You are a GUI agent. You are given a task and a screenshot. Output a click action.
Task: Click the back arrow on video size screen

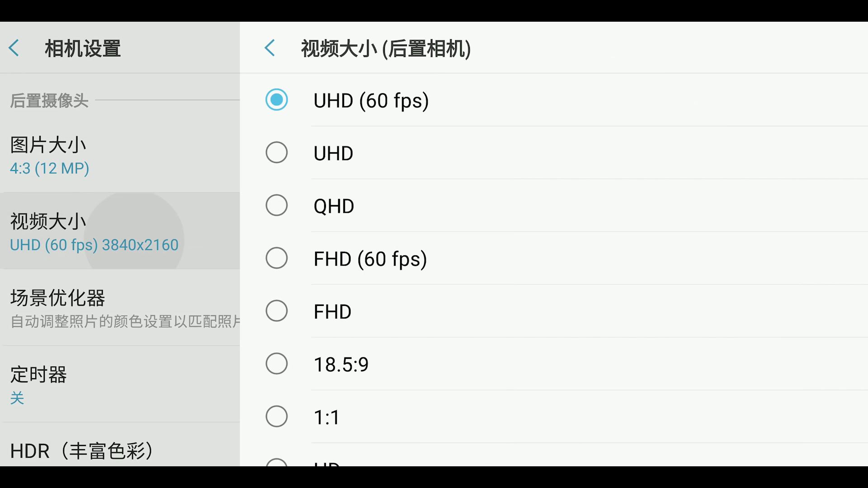tap(270, 47)
